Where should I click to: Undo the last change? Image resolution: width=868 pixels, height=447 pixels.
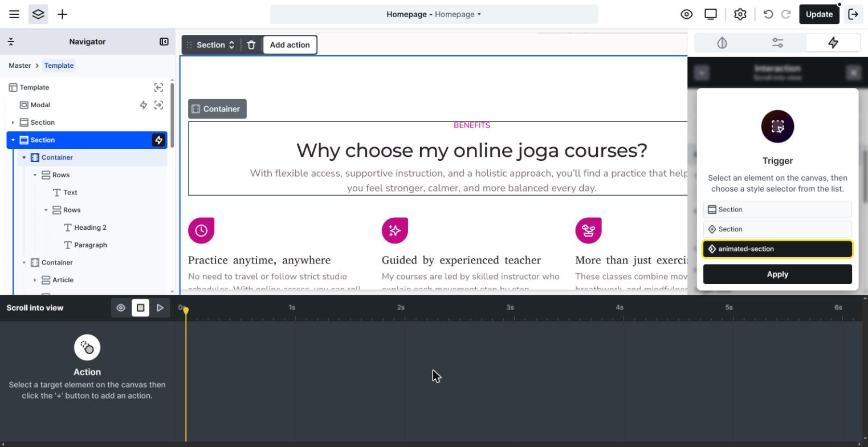click(x=768, y=14)
